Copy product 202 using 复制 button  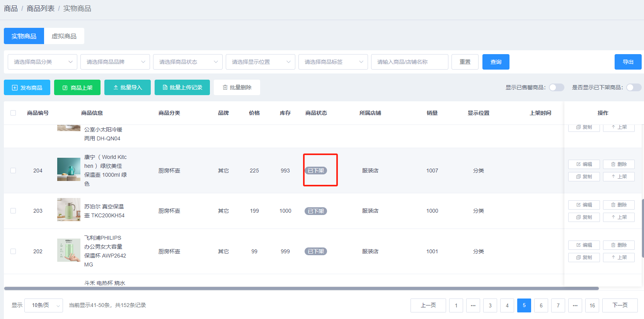[584, 258]
